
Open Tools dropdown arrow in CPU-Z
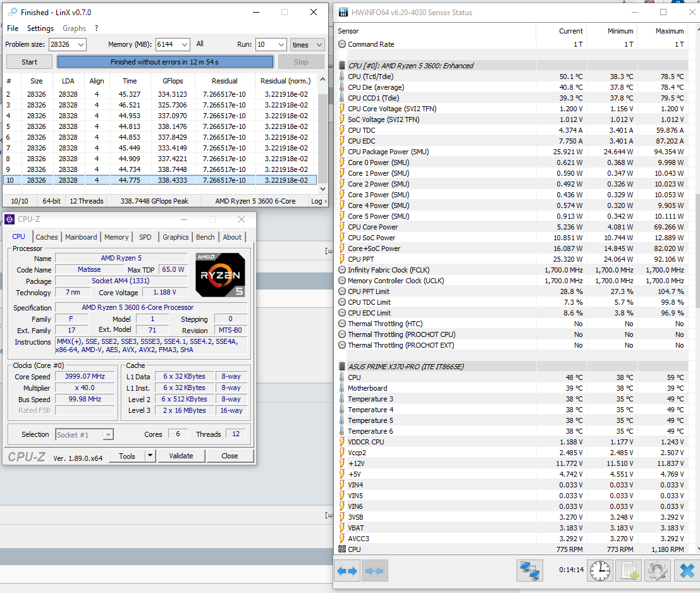point(150,456)
